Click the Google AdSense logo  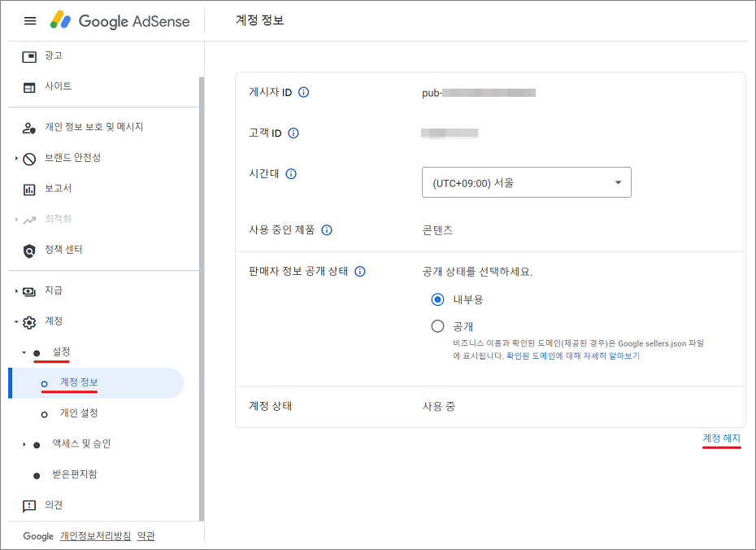pos(122,21)
